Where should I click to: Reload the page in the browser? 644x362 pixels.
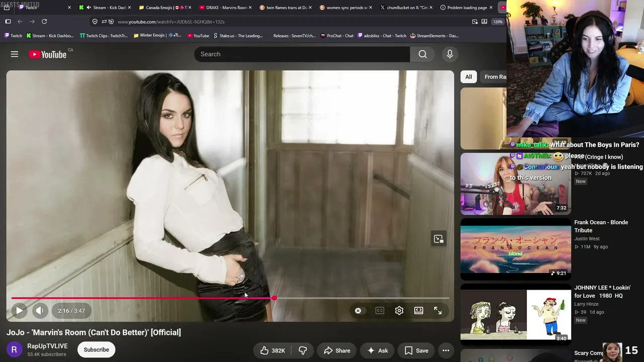(44, 22)
